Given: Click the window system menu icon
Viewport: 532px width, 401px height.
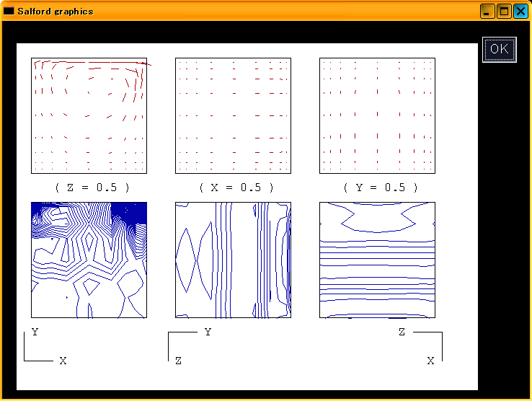Looking at the screenshot, I should pos(9,11).
